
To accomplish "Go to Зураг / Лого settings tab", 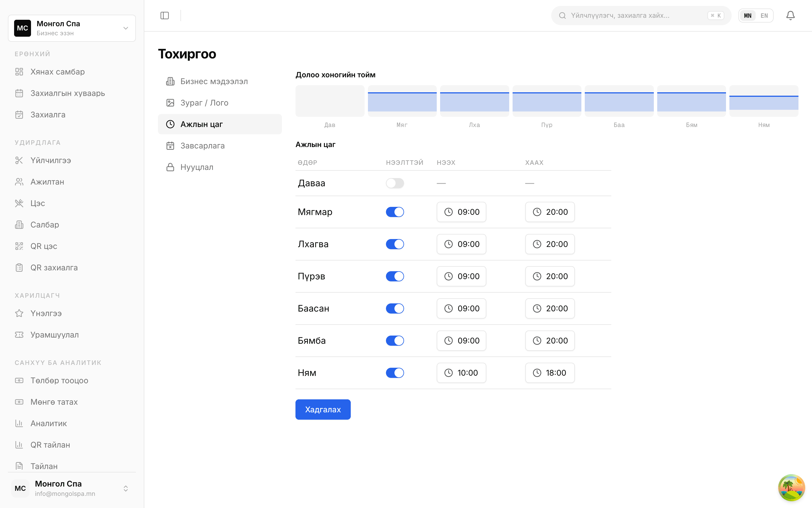I will pos(220,103).
